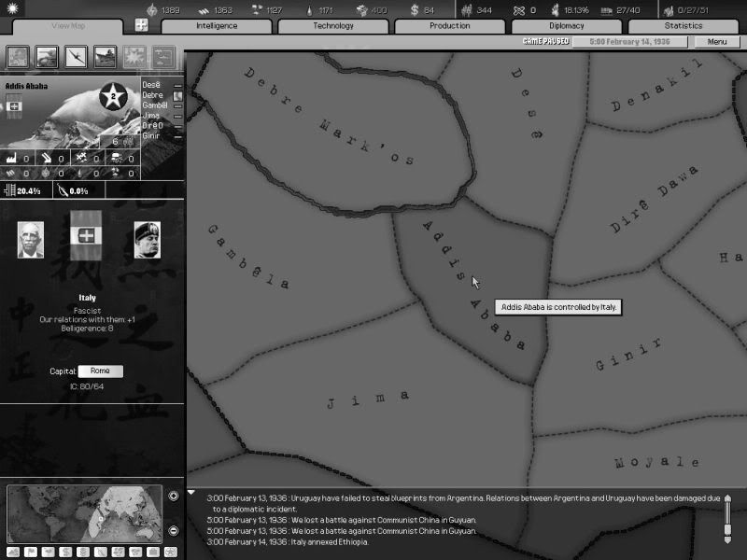Click the four-arrow icon beside View Map

[141, 25]
